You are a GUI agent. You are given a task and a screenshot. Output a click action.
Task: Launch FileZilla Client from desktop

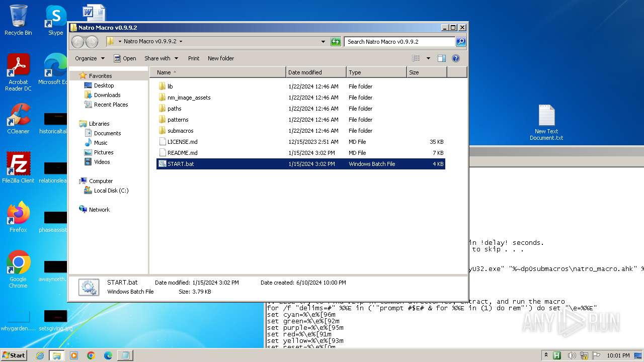coord(18,167)
